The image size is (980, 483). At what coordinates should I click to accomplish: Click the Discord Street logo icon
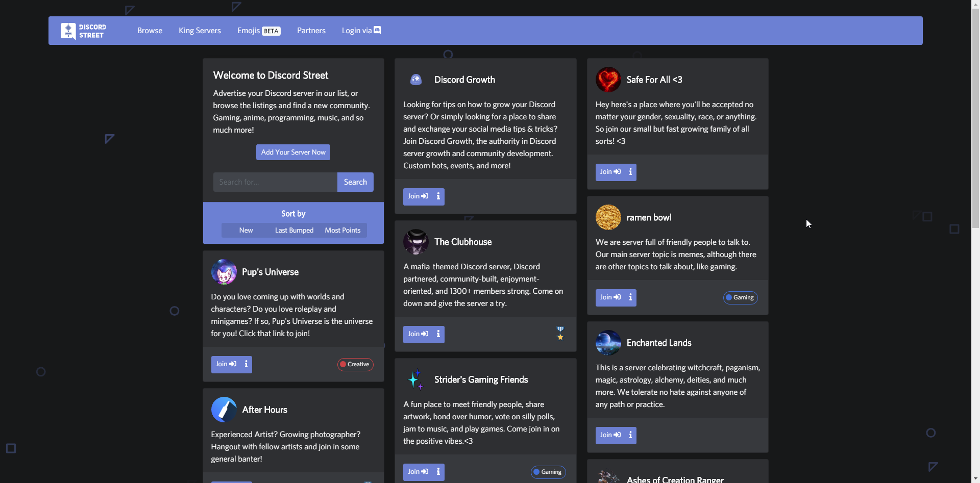click(69, 31)
